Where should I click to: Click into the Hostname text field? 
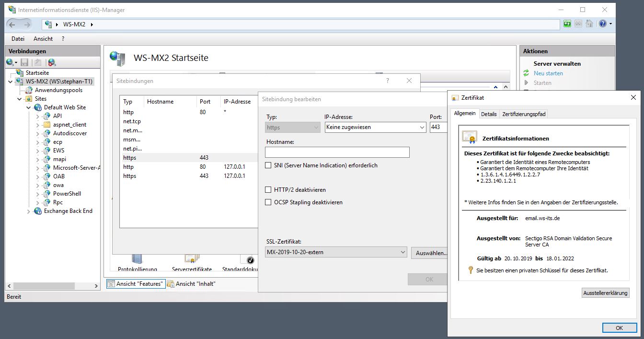tap(337, 152)
